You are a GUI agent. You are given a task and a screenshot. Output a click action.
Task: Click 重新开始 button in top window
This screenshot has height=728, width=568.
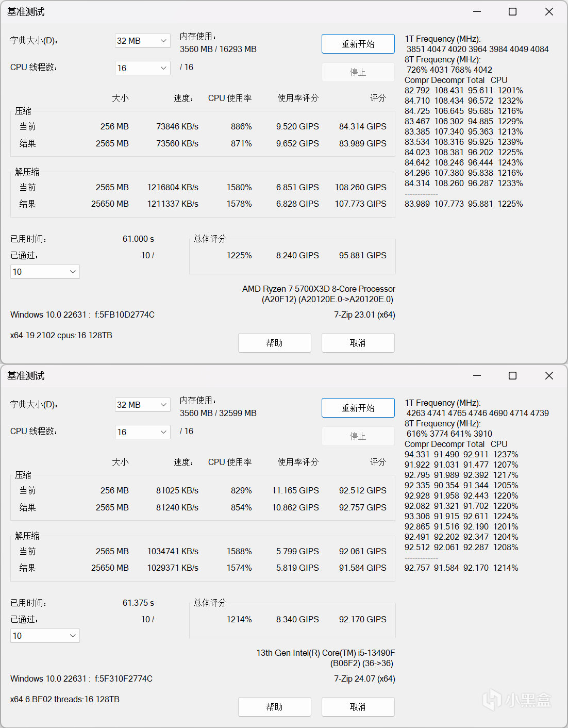(x=358, y=44)
